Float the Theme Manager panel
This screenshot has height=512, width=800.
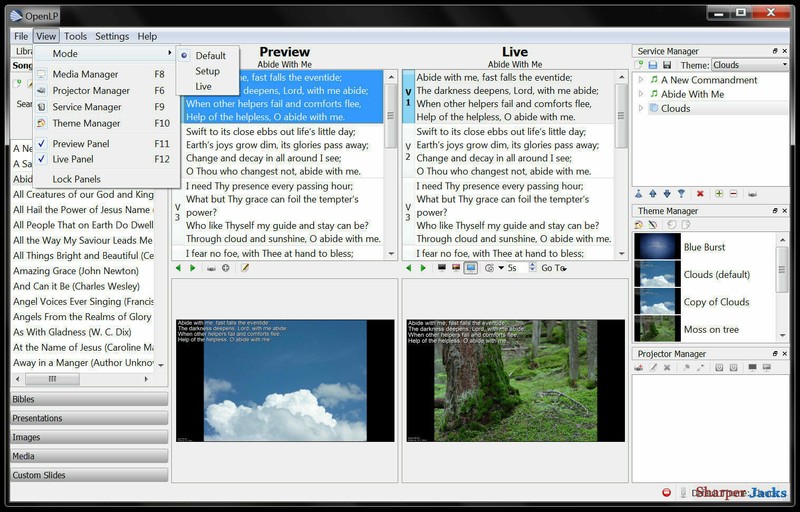(x=775, y=211)
